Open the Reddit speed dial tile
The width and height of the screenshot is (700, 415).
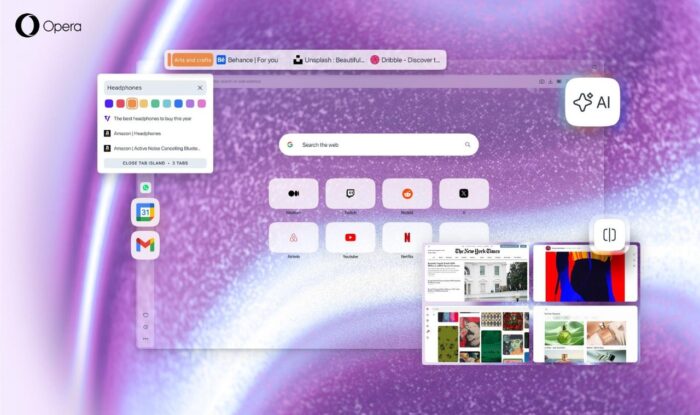click(x=407, y=193)
